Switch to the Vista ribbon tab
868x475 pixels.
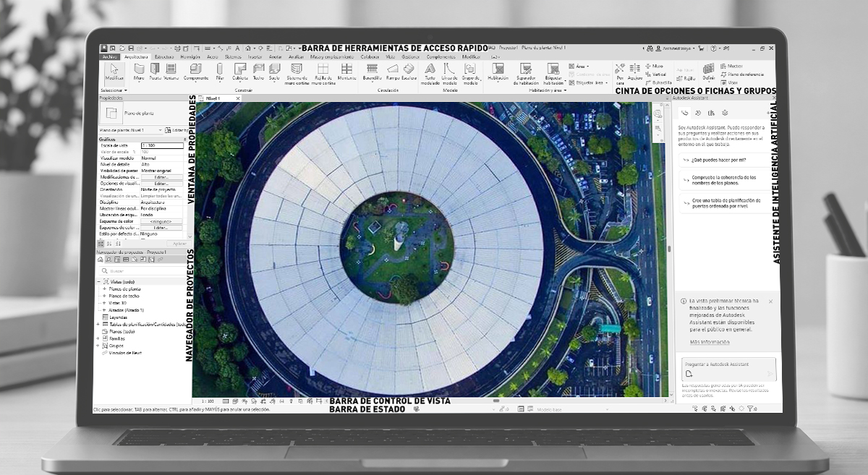[x=391, y=56]
